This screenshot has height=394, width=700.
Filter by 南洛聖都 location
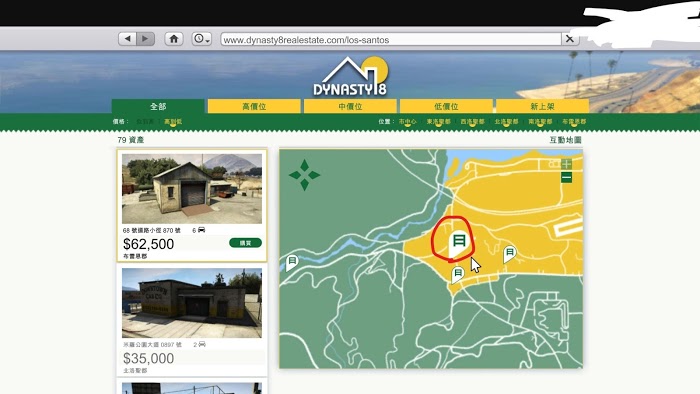[540, 121]
